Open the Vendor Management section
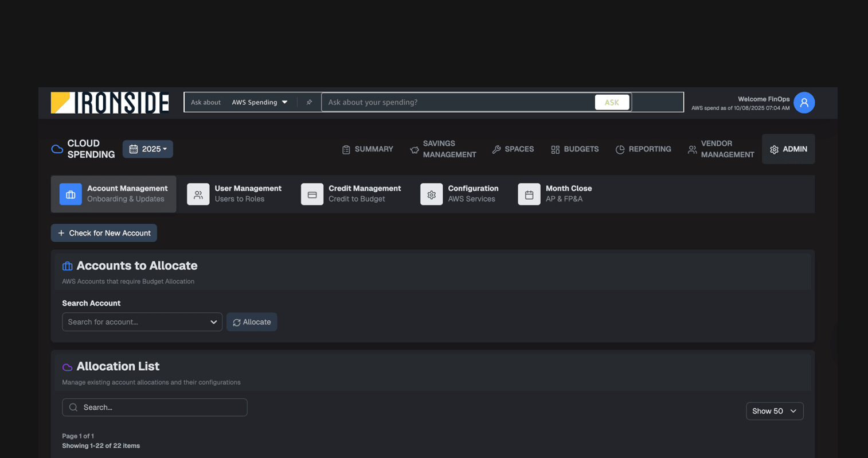 [x=720, y=149]
